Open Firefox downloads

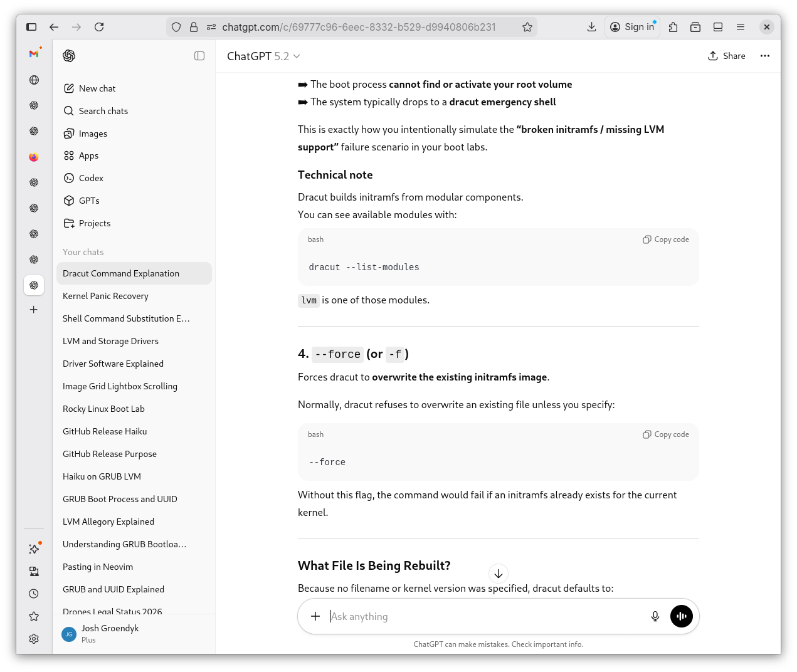click(591, 27)
